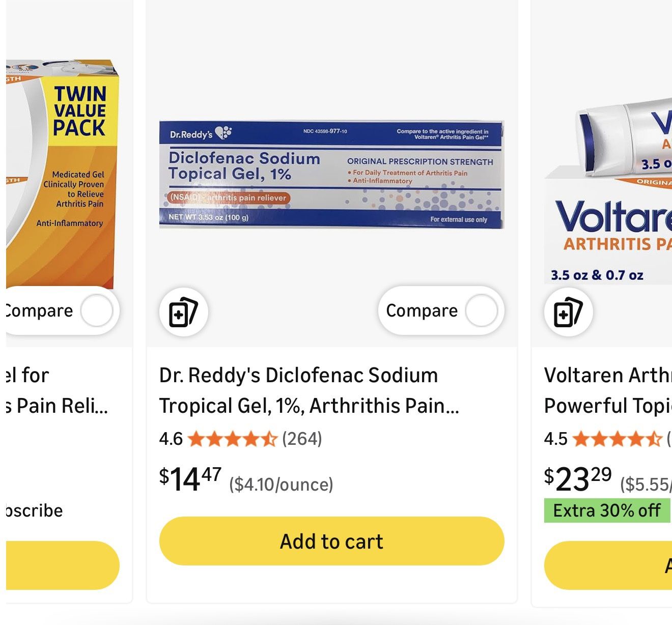Open the Twin Value Pack product image
Screen dimensions: 672x625
(64, 173)
